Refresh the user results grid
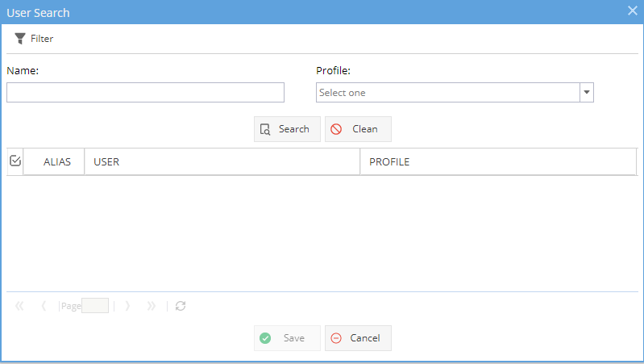The image size is (644, 364). tap(181, 306)
